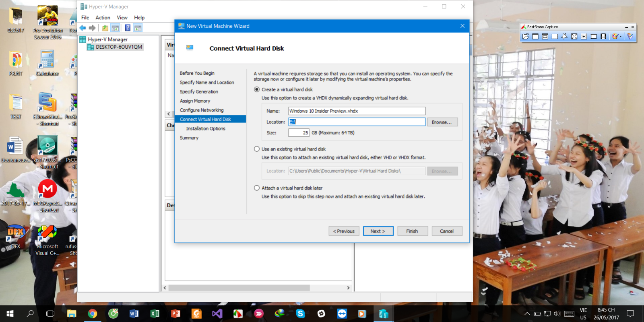Capture full screen icon in FastStone Capture
This screenshot has width=644, height=322.
pyautogui.click(x=574, y=36)
